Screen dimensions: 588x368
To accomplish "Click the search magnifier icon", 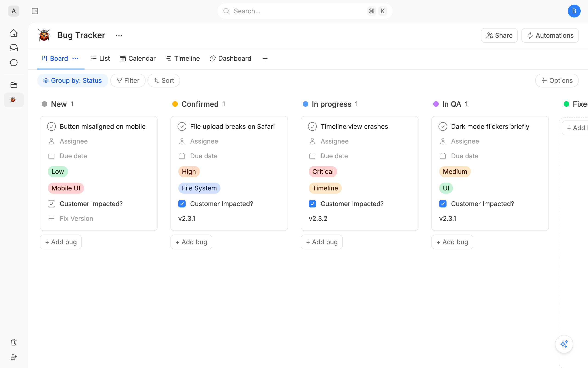I will click(x=226, y=11).
